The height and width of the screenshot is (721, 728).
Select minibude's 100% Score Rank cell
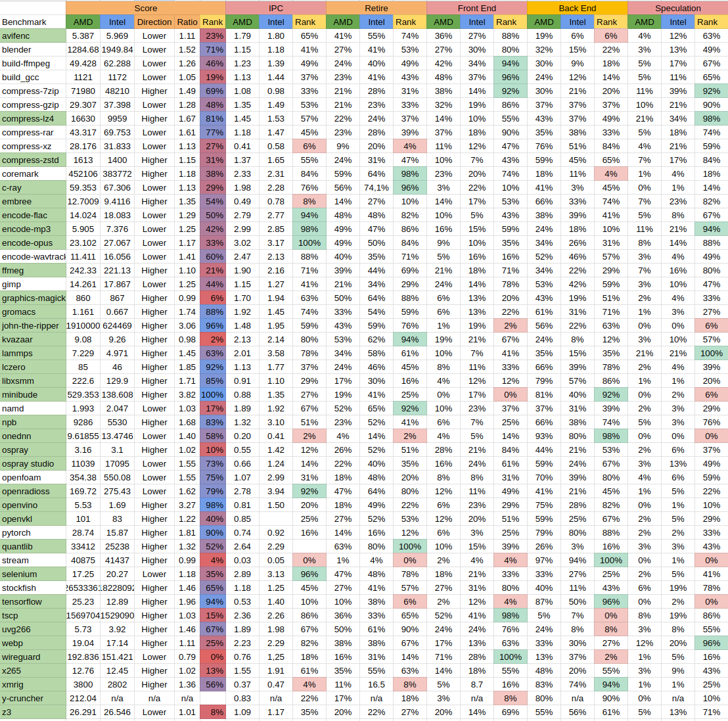(213, 394)
